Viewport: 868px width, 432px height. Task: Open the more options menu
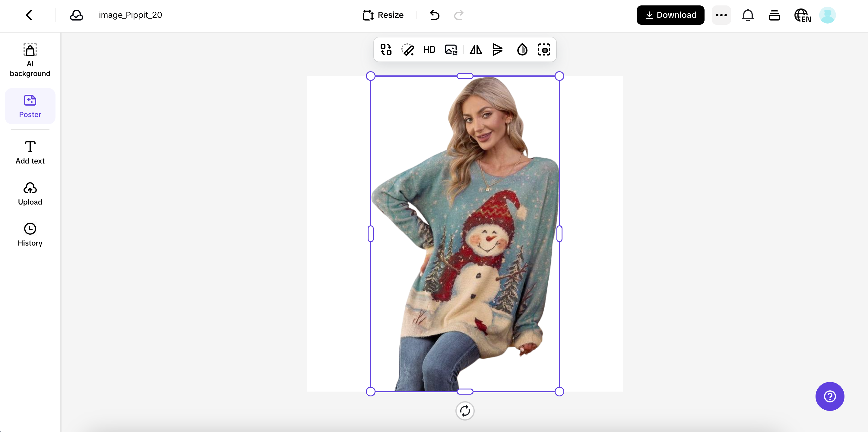(721, 15)
